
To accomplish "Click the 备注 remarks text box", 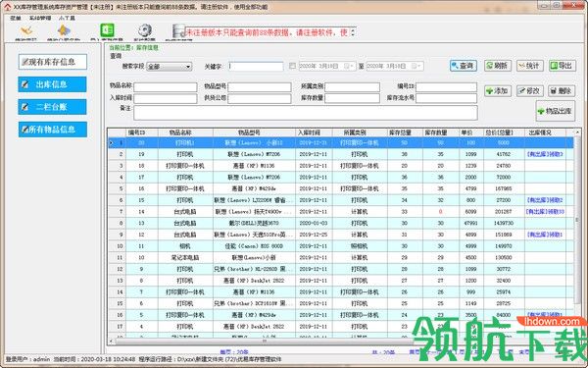I will point(306,113).
